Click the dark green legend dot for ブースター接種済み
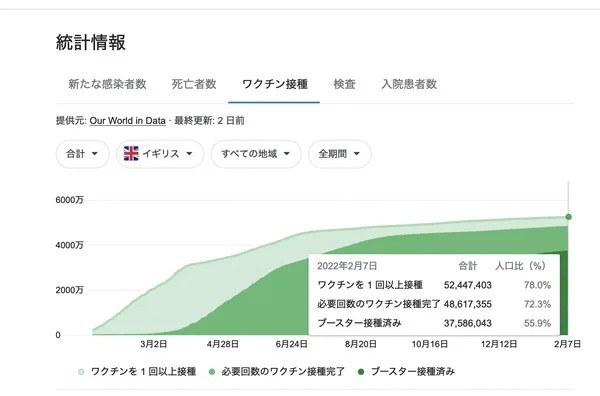600x396 pixels. coord(360,372)
